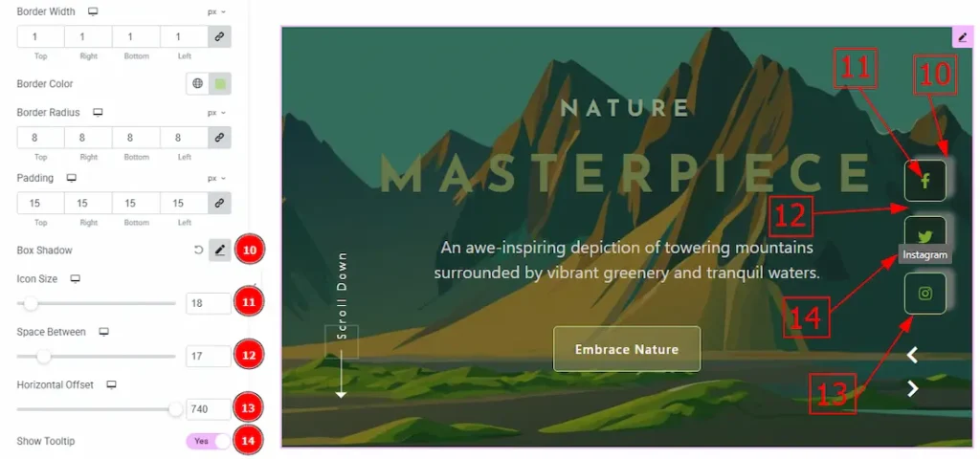980x459 pixels.
Task: Click the Embrace Nature button
Action: (627, 349)
